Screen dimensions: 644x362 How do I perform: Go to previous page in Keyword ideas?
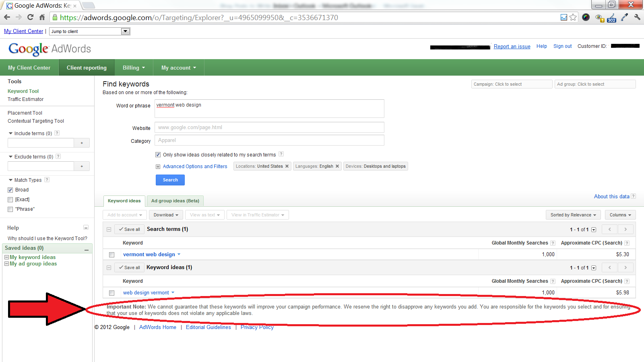(610, 267)
